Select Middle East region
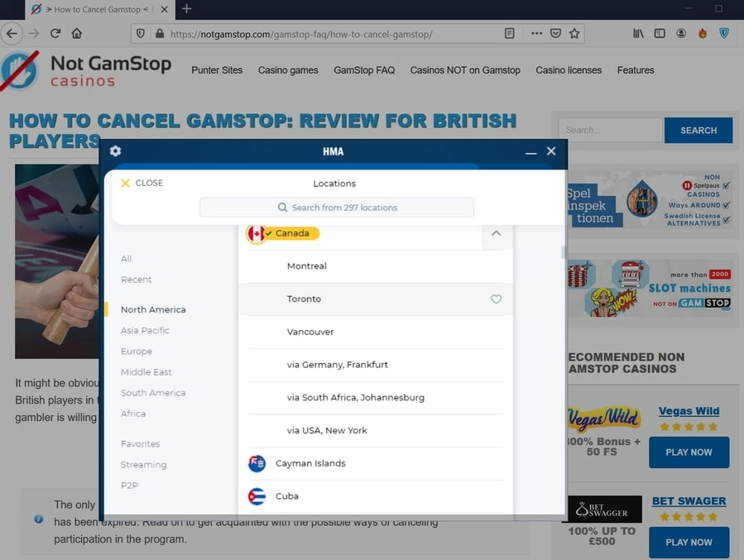744x560 pixels. 146,372
